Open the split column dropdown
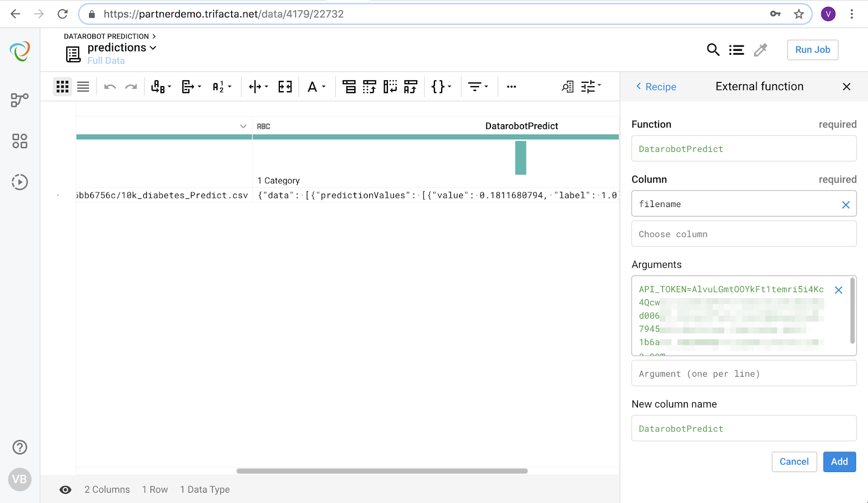 (x=258, y=87)
